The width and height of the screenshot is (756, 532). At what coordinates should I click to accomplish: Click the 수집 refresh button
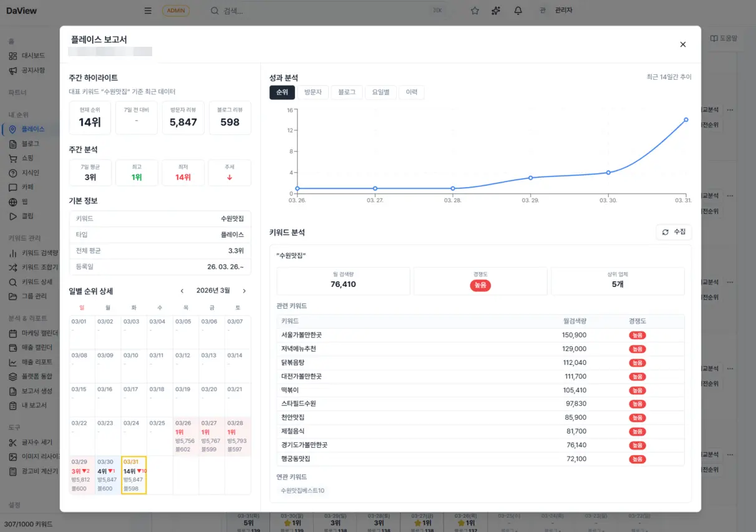tap(674, 232)
